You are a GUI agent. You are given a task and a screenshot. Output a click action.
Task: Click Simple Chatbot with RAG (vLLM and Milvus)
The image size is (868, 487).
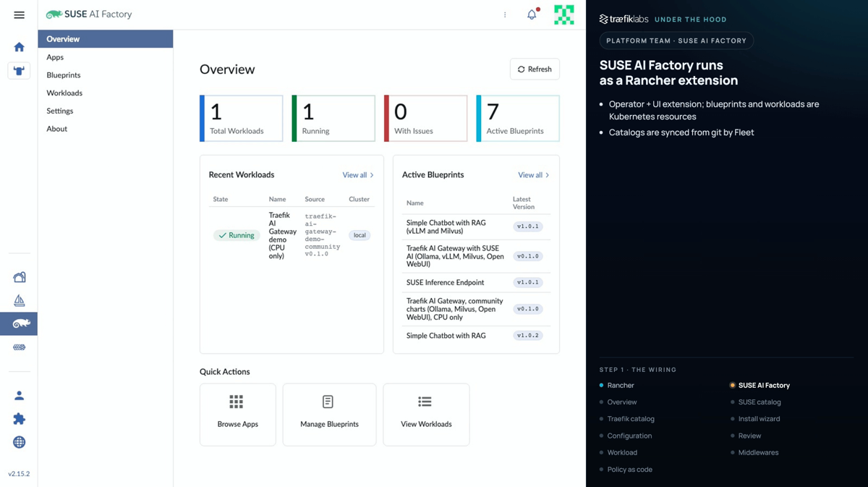pos(446,227)
